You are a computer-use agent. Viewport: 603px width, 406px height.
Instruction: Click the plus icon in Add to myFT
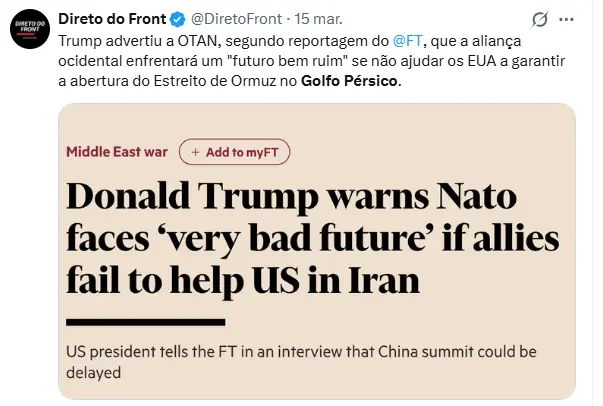[195, 152]
